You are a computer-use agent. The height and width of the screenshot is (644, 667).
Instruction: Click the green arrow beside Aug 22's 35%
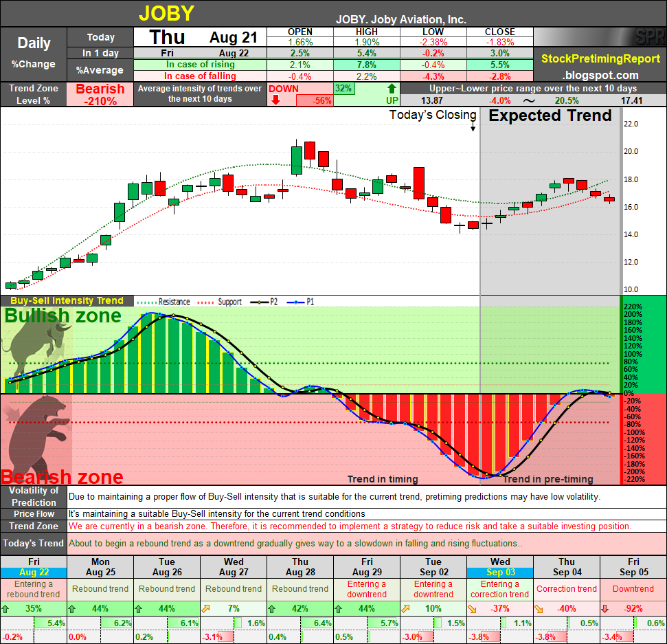coord(5,609)
